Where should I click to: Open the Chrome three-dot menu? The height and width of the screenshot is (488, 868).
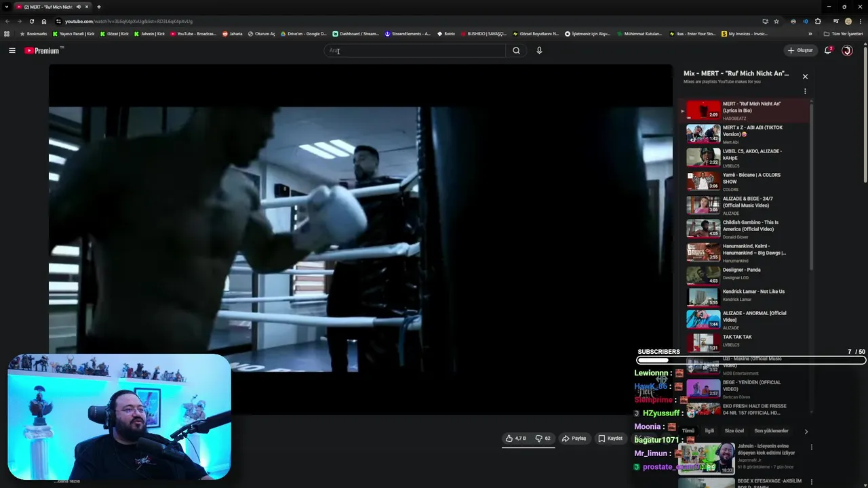coord(860,21)
